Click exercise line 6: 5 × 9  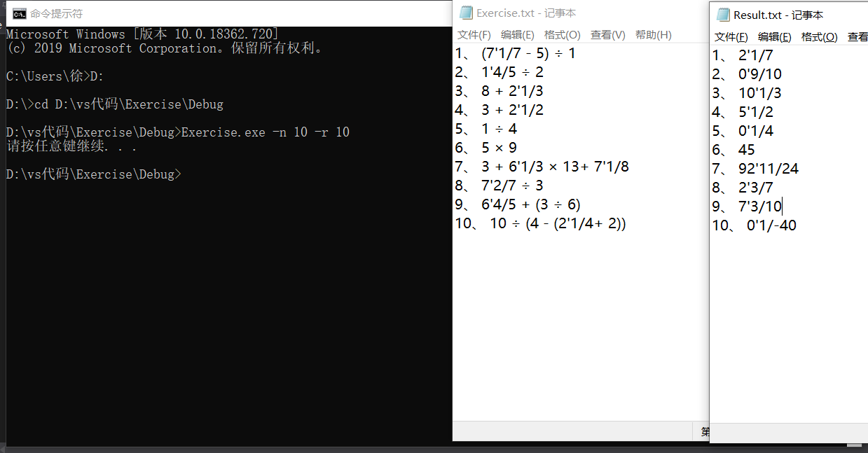coord(485,148)
